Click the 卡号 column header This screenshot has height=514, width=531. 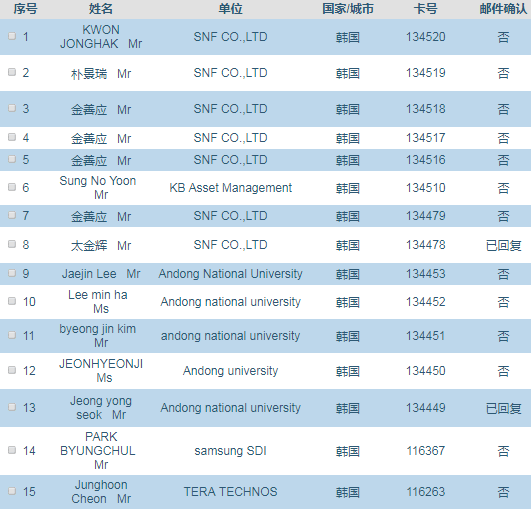pyautogui.click(x=425, y=9)
